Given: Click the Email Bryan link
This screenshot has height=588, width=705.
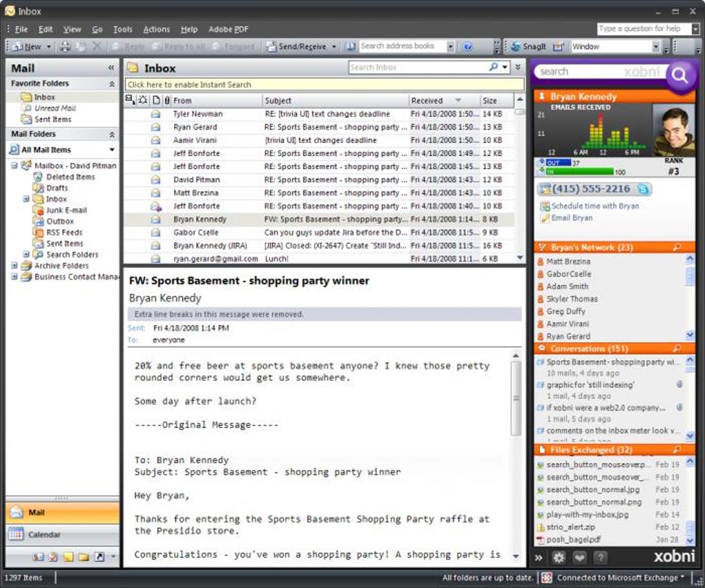Looking at the screenshot, I should click(572, 218).
